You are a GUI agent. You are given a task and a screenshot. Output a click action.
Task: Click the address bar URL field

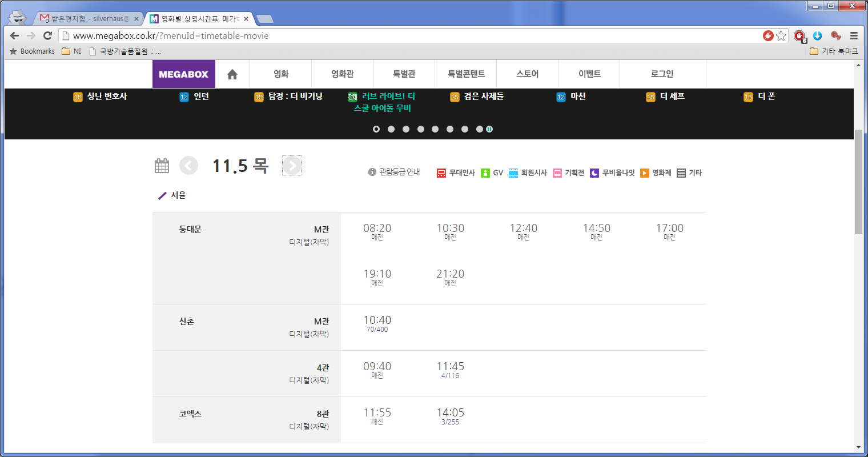400,35
